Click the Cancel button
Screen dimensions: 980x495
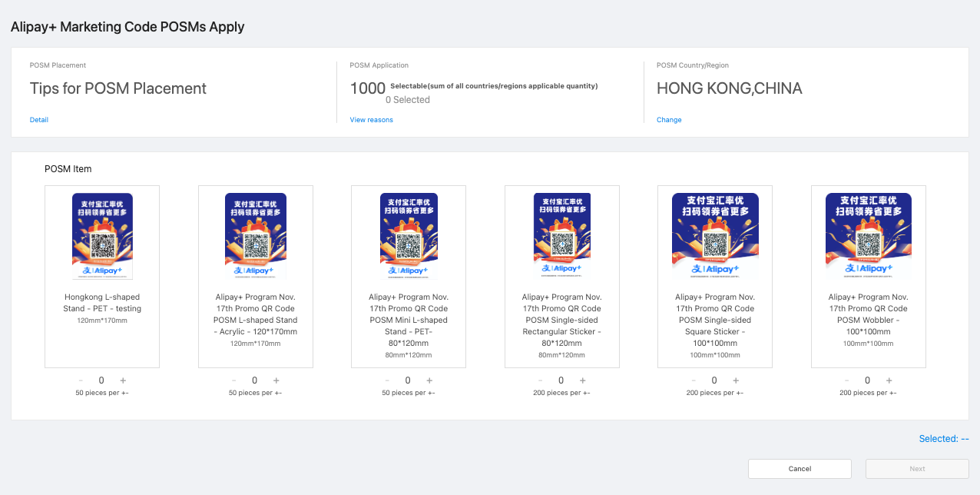[x=800, y=468]
